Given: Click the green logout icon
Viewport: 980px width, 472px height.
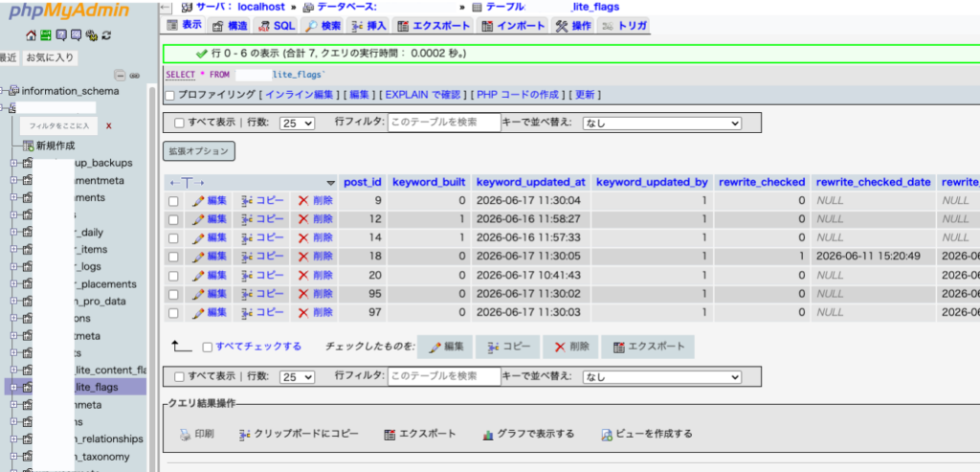Looking at the screenshot, I should [x=45, y=35].
